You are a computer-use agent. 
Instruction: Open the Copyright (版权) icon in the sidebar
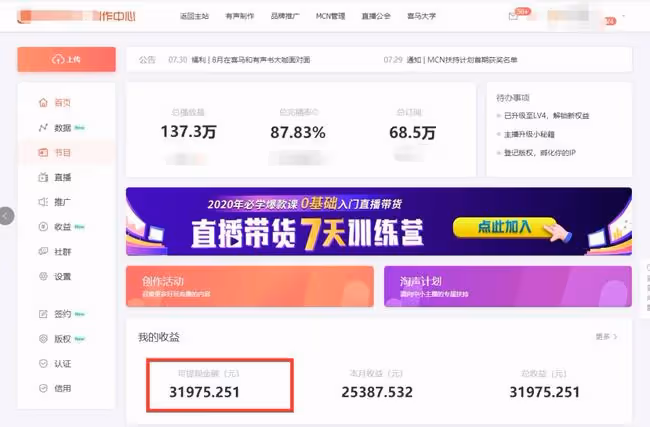point(43,339)
